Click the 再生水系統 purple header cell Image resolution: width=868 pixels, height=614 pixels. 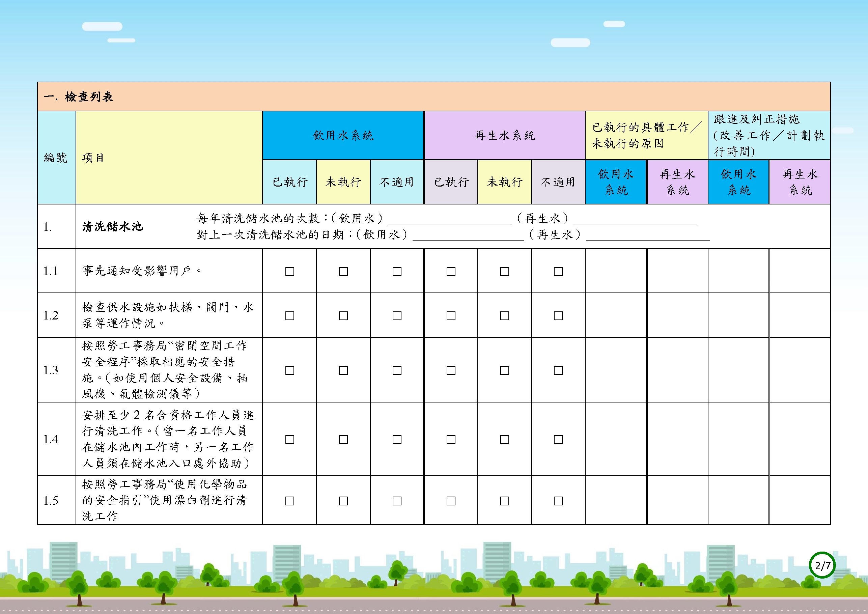[x=505, y=135]
